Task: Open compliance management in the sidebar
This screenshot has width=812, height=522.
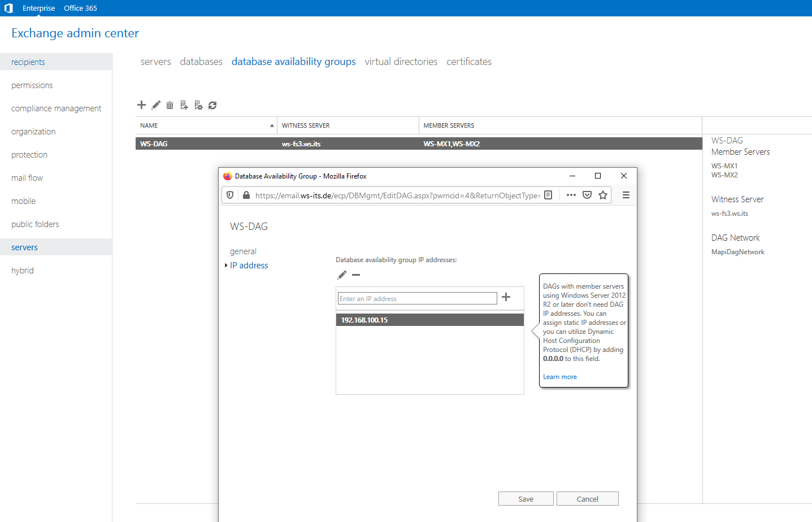Action: click(x=56, y=108)
